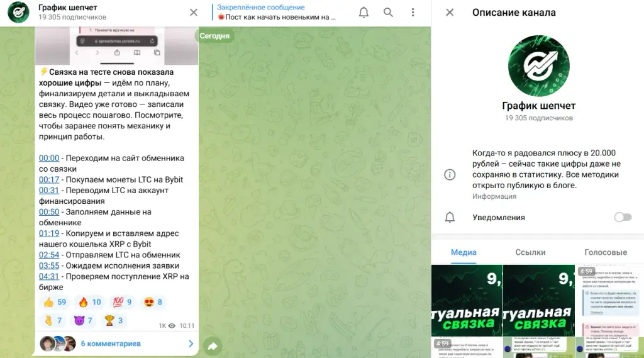Image resolution: width=644 pixels, height=358 pixels.
Task: Close the channel description panel
Action: point(450,13)
